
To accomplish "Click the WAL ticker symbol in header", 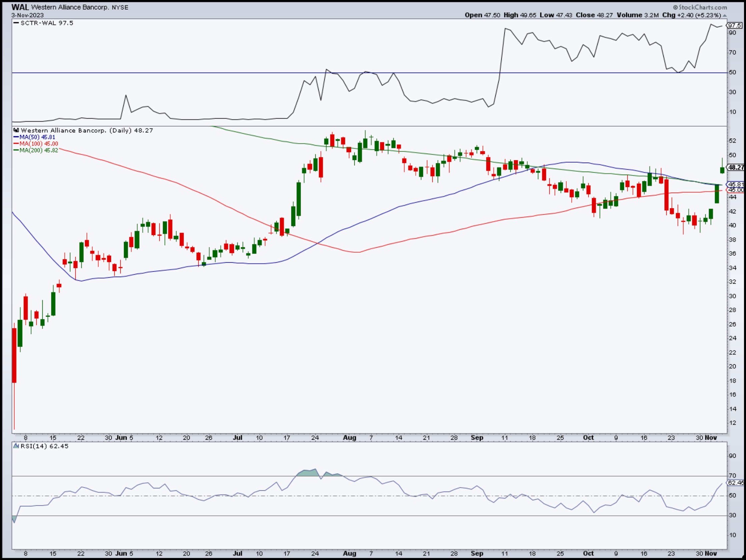I will click(20, 7).
